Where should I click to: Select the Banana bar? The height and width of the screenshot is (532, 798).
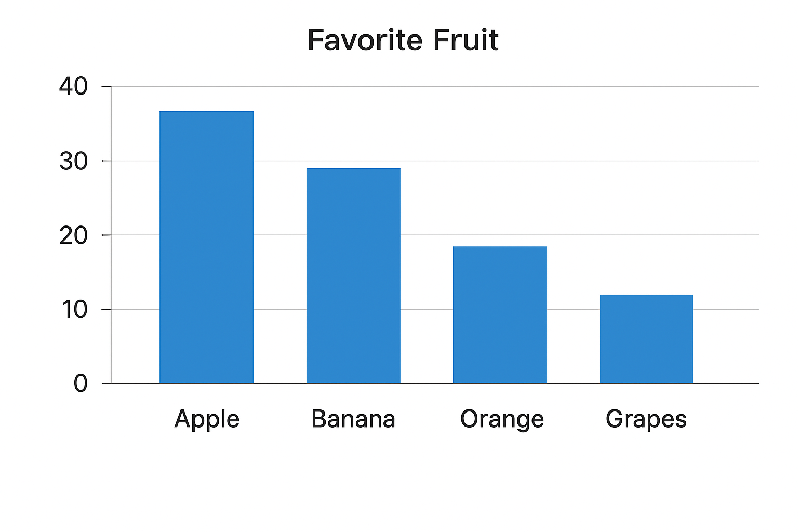pos(353,276)
